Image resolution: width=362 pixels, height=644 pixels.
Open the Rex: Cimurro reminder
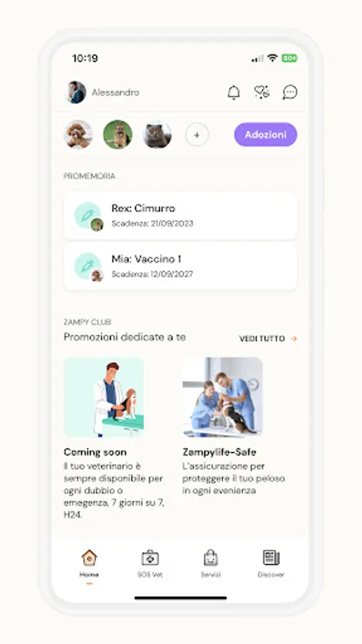coord(180,215)
